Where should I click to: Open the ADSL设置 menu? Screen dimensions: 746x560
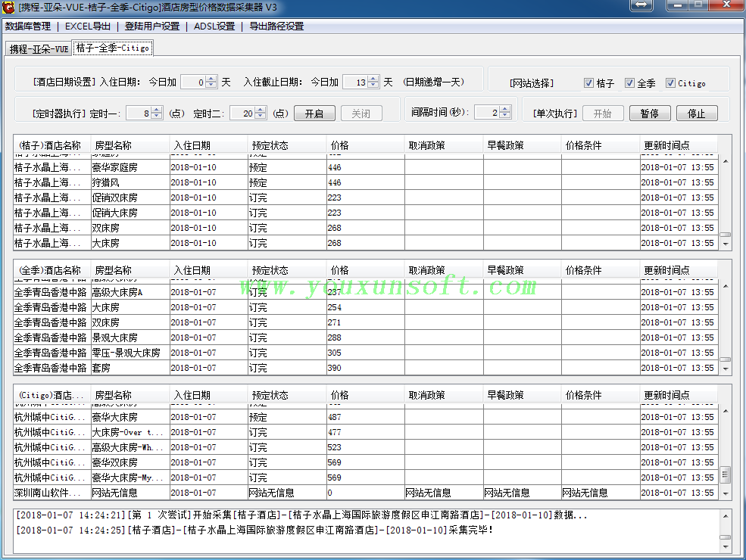(214, 26)
